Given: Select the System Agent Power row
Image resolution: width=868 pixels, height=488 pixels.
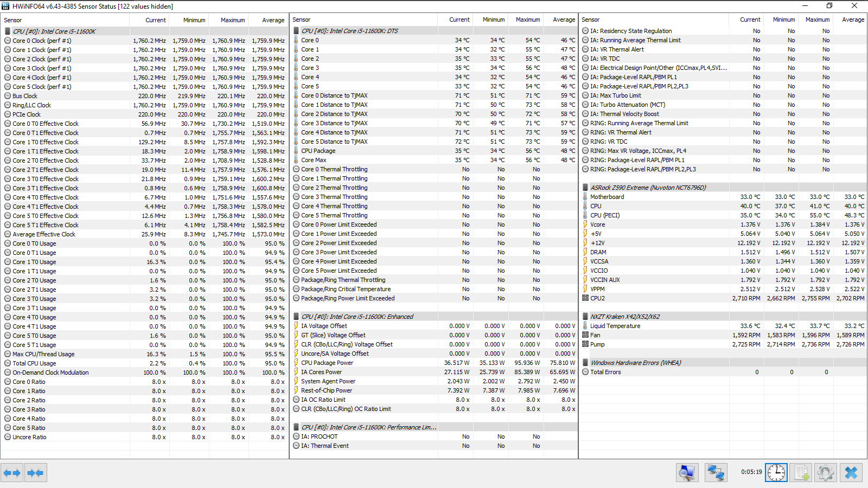Looking at the screenshot, I should 433,381.
